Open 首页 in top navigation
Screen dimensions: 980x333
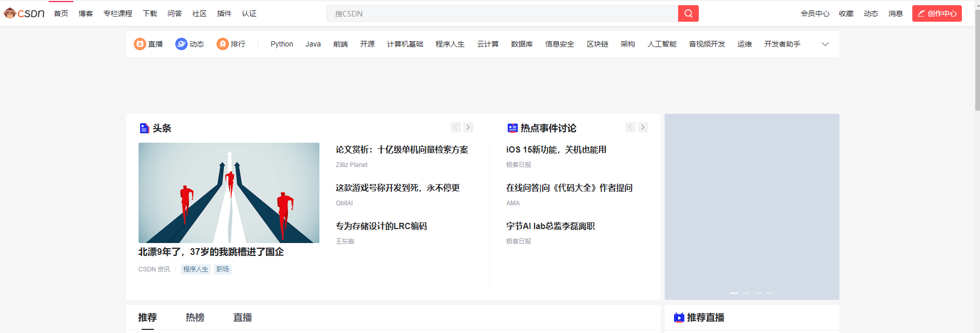click(61, 13)
